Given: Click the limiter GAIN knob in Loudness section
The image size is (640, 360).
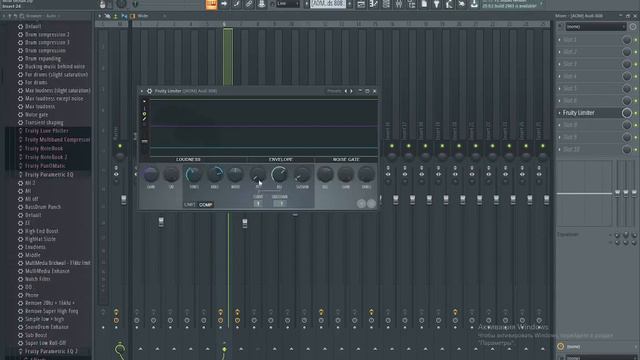Looking at the screenshot, I should pyautogui.click(x=150, y=175).
